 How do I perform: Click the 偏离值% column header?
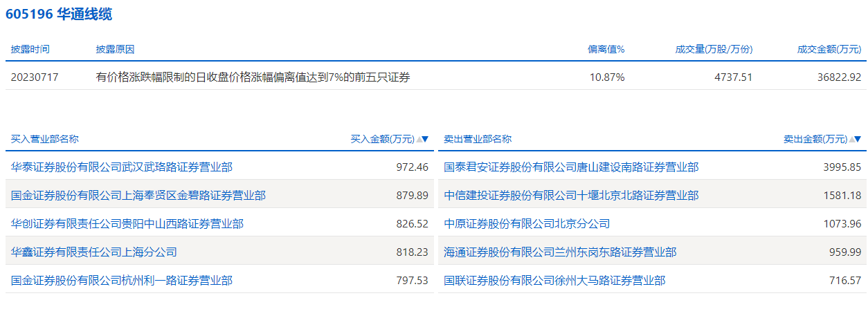pyautogui.click(x=606, y=49)
